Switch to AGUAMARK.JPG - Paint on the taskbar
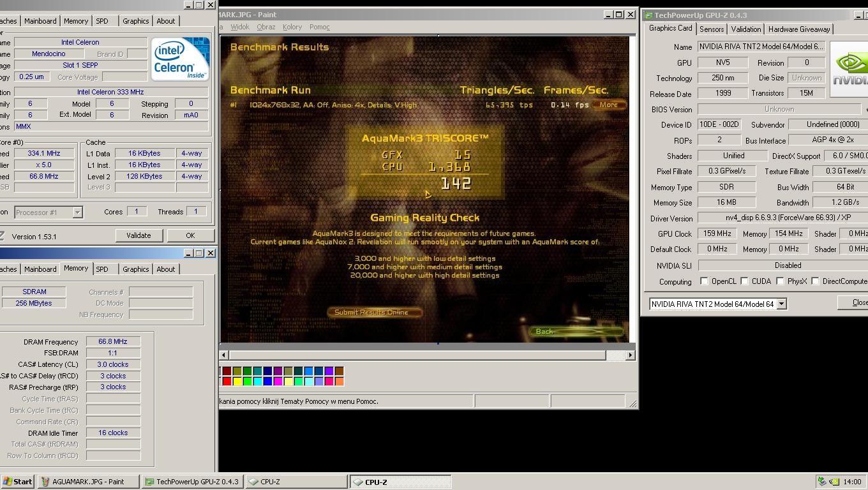The width and height of the screenshot is (868, 490). (x=89, y=482)
